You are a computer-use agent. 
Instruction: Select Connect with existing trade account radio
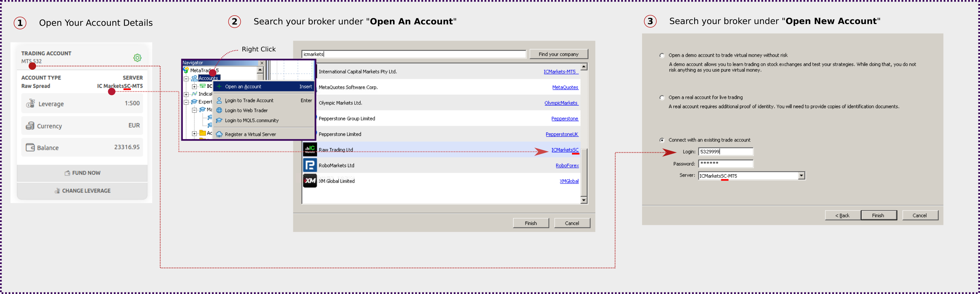pos(662,140)
